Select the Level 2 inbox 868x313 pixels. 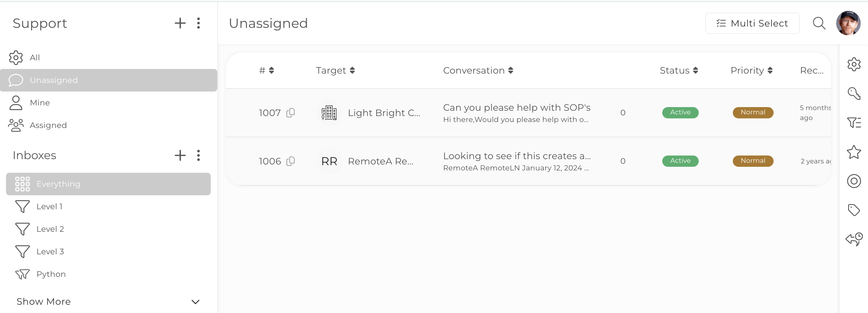tap(50, 229)
